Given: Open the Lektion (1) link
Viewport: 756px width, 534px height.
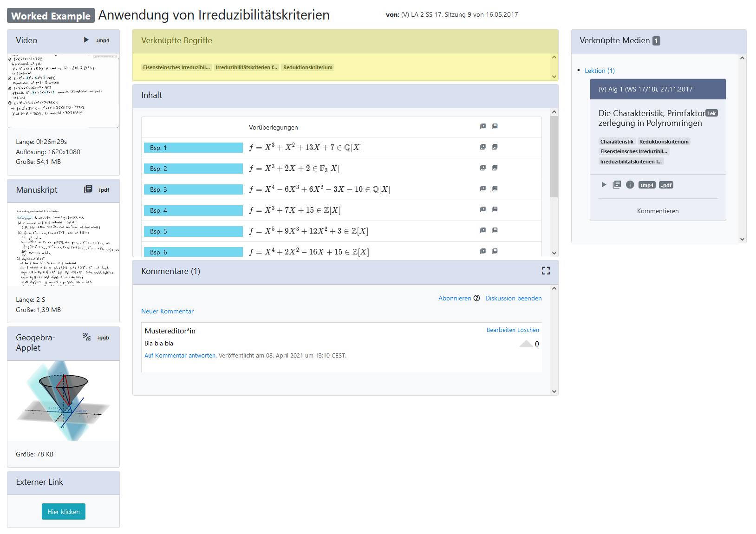Looking at the screenshot, I should point(600,71).
